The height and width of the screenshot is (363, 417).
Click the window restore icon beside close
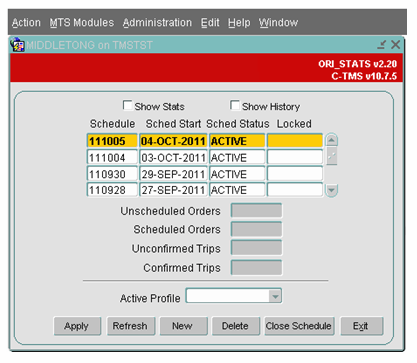382,45
